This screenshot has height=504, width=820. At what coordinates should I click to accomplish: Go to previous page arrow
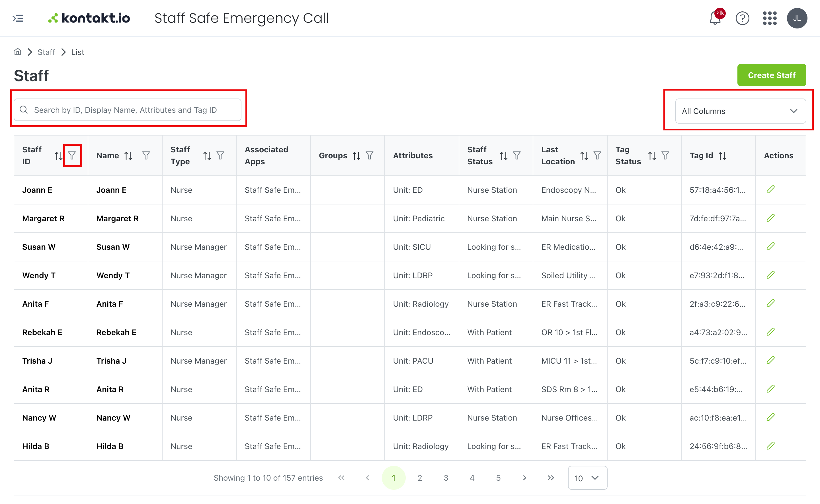(368, 478)
